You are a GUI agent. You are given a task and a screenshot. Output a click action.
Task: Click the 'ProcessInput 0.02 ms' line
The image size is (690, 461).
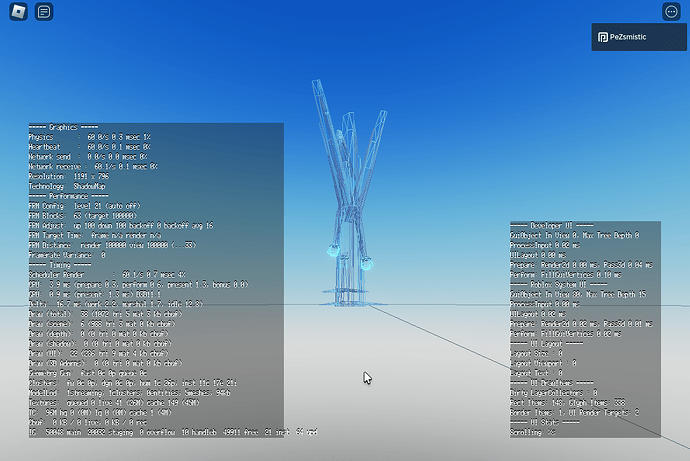point(545,245)
